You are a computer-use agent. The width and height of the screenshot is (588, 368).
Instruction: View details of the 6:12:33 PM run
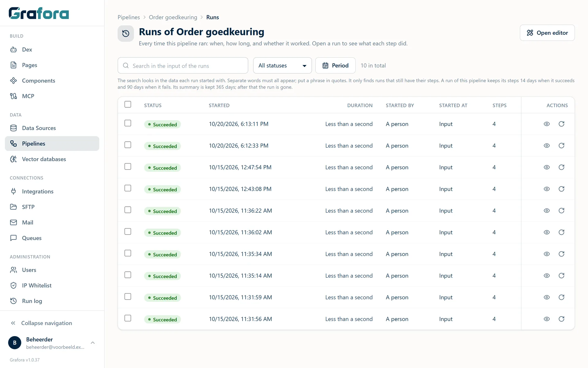click(x=547, y=146)
